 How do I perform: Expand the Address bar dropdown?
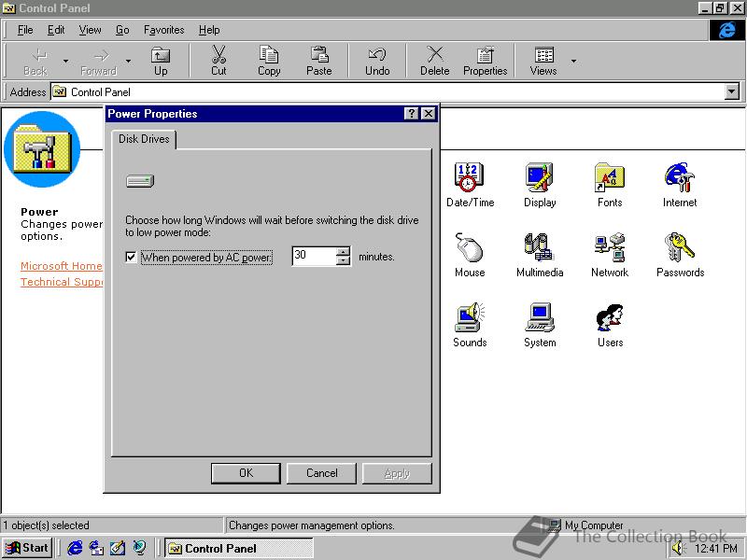(731, 91)
